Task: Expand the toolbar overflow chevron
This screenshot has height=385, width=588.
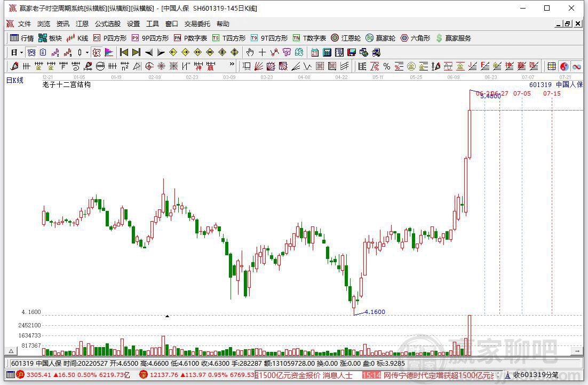Action: pyautogui.click(x=232, y=65)
